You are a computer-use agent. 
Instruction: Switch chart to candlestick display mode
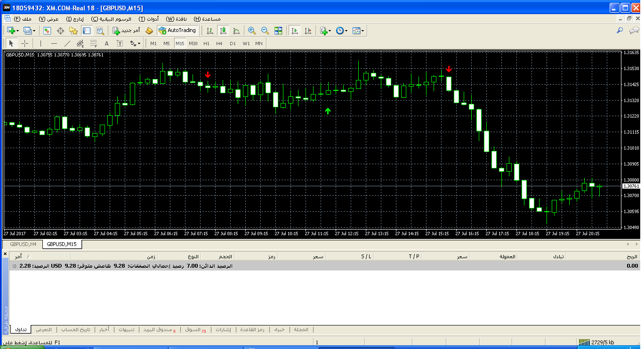pyautogui.click(x=223, y=31)
